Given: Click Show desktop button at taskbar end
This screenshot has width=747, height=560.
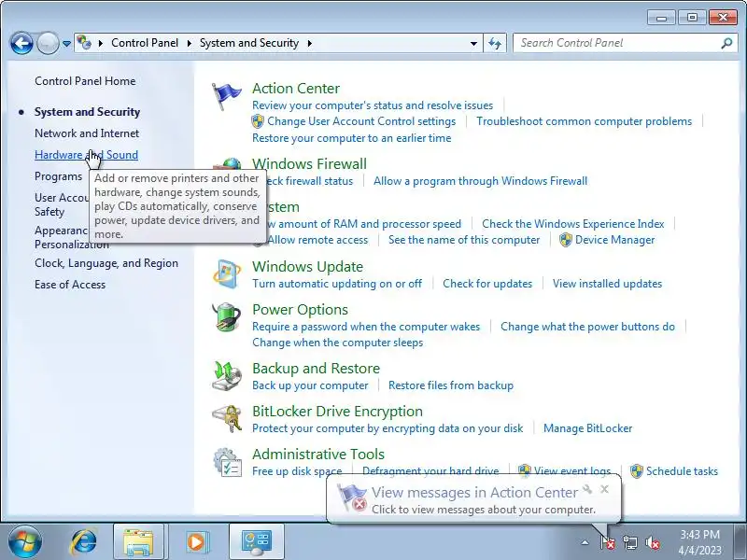Looking at the screenshot, I should 741,541.
